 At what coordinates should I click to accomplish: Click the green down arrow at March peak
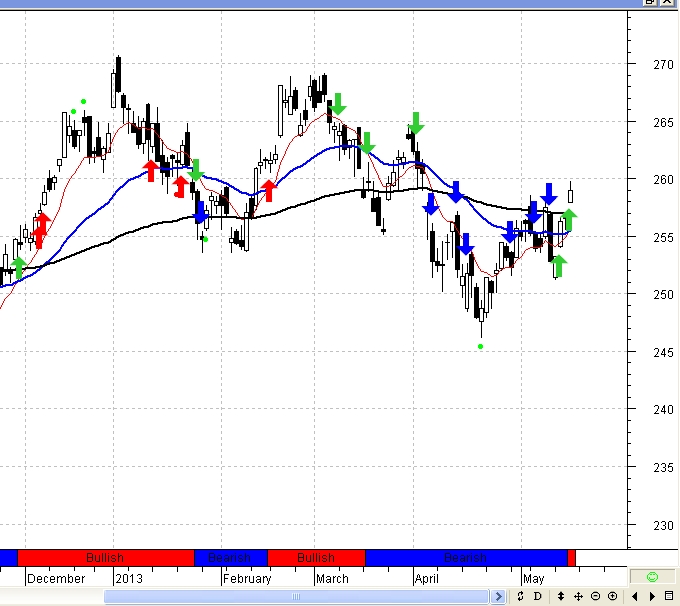pyautogui.click(x=337, y=103)
